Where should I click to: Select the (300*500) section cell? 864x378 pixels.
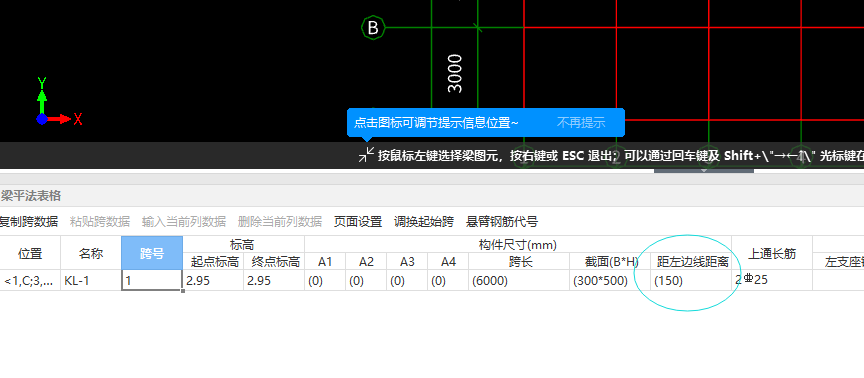pos(610,280)
